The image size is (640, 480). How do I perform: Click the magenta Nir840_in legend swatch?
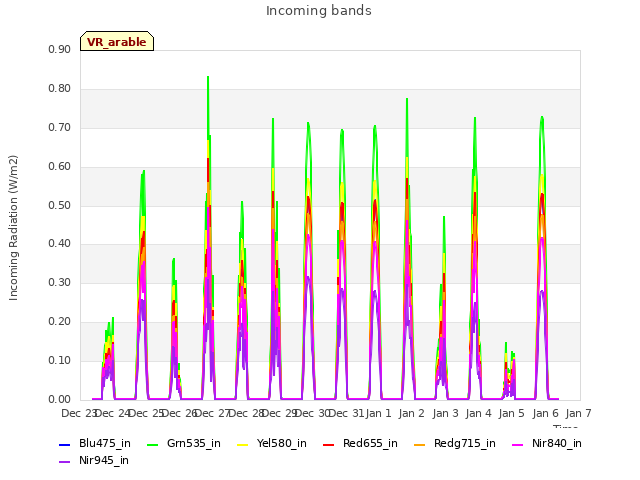[518, 444]
